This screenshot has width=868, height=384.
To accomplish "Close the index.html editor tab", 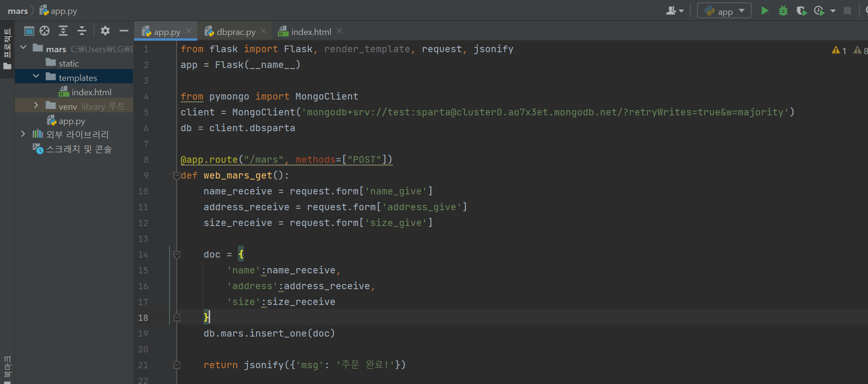I will [x=339, y=31].
